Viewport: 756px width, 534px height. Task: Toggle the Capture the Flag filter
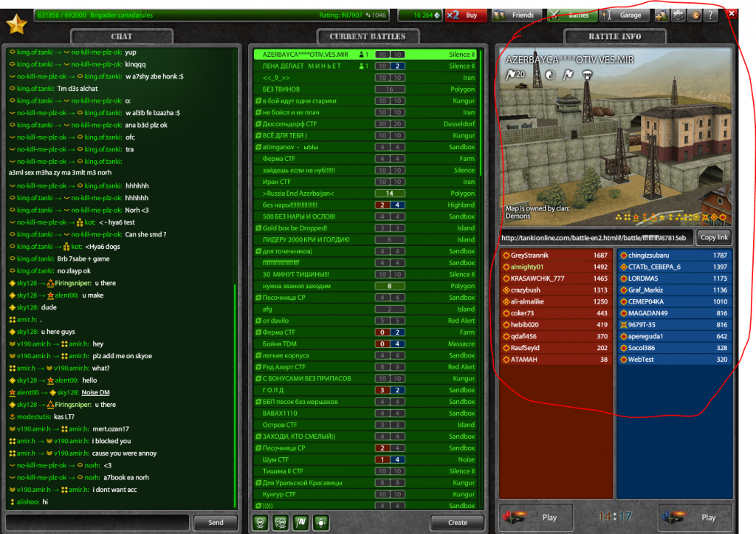coord(300,522)
